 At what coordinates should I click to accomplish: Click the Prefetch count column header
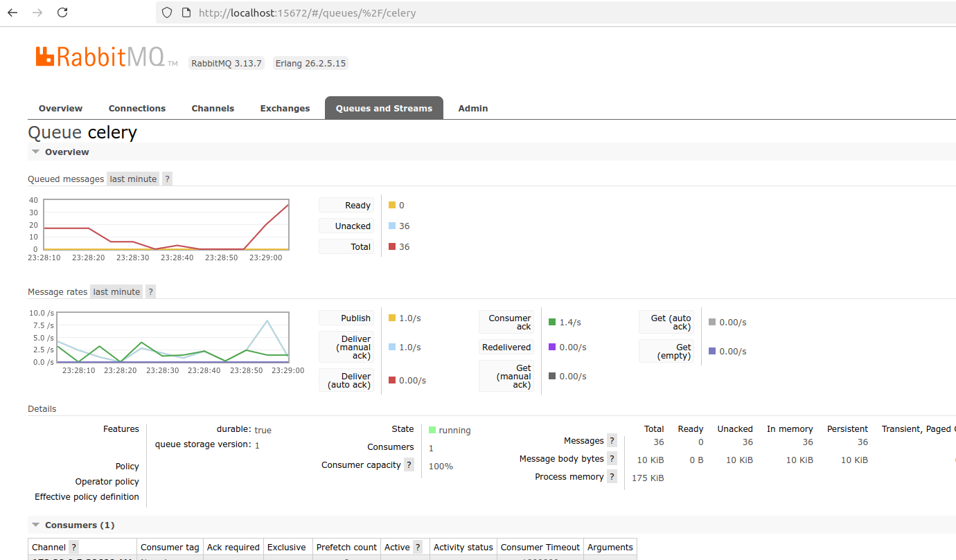[x=346, y=547]
